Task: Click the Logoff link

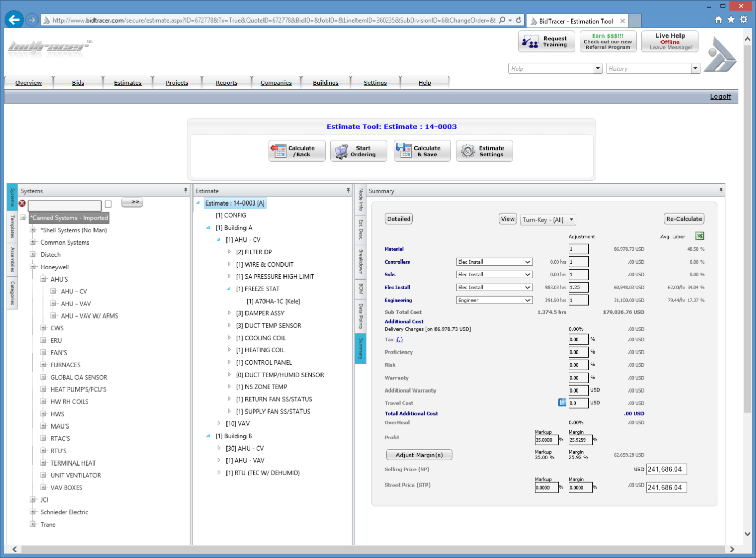Action: pos(721,96)
